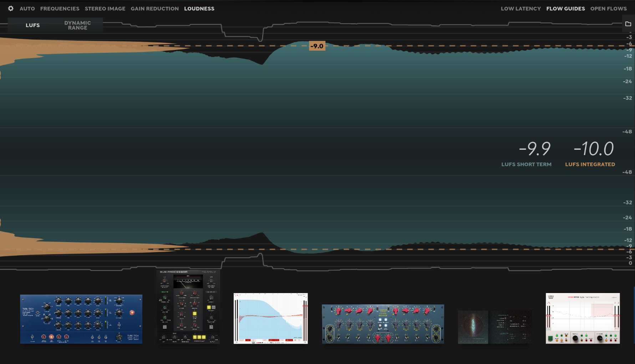Toggle FLOW GUIDES off
The image size is (635, 364).
click(x=565, y=8)
